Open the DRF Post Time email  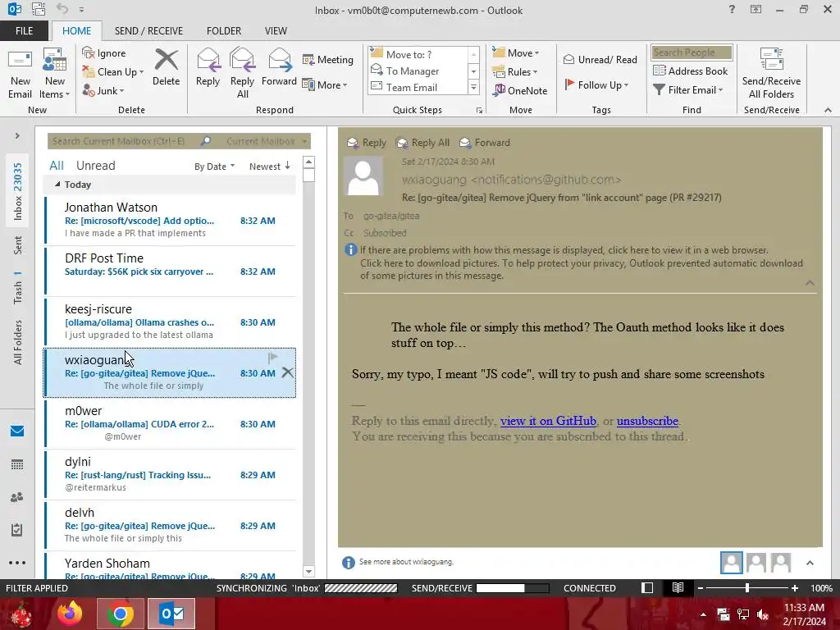(x=170, y=271)
